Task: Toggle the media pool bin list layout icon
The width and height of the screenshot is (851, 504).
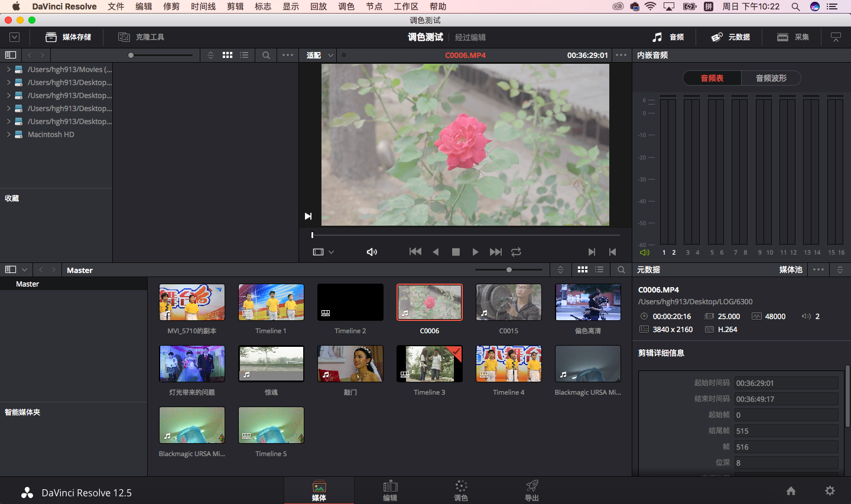Action: (10, 269)
